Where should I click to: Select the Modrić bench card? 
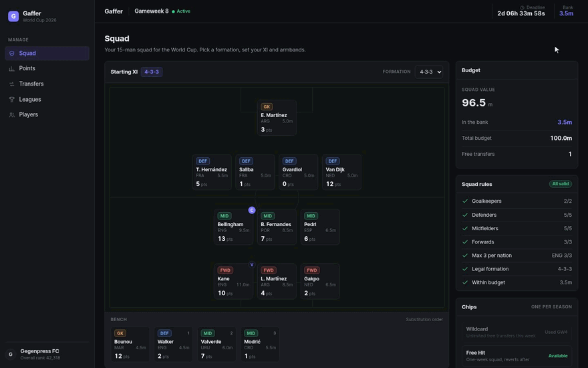(260, 345)
